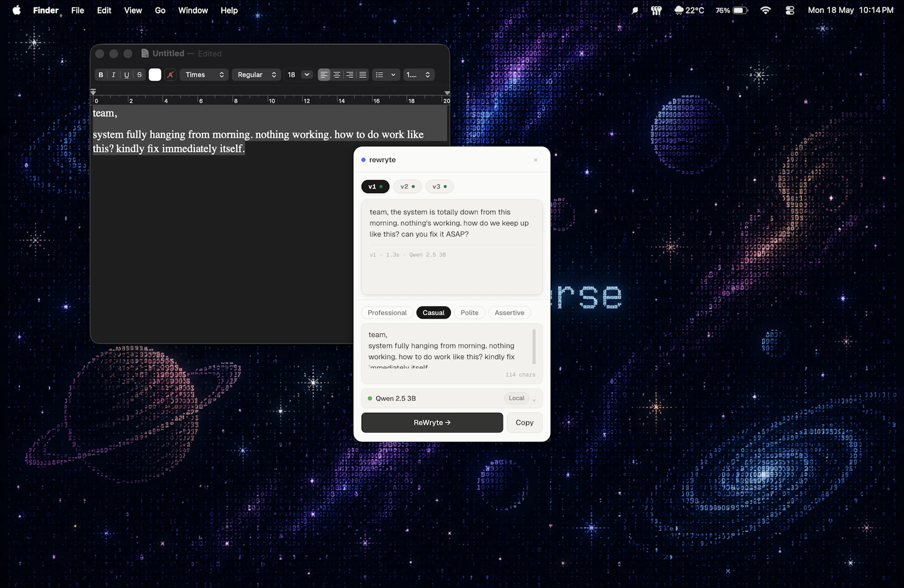904x588 pixels.
Task: Open the Apple menu
Action: click(x=16, y=10)
